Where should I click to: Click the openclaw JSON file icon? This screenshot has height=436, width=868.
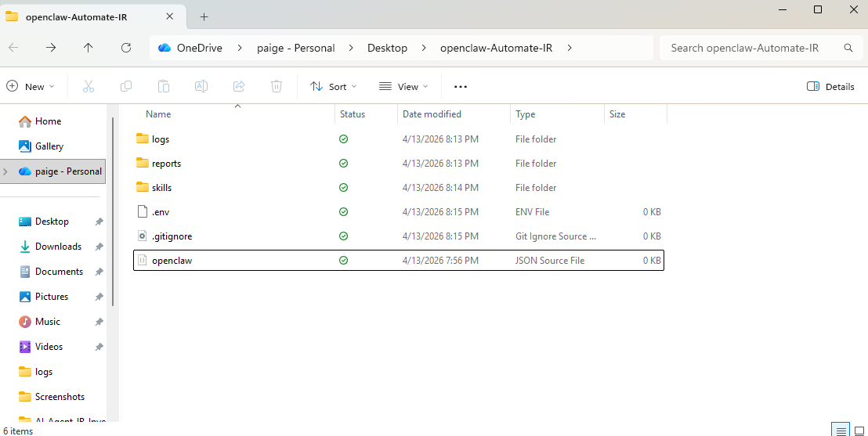click(x=143, y=261)
